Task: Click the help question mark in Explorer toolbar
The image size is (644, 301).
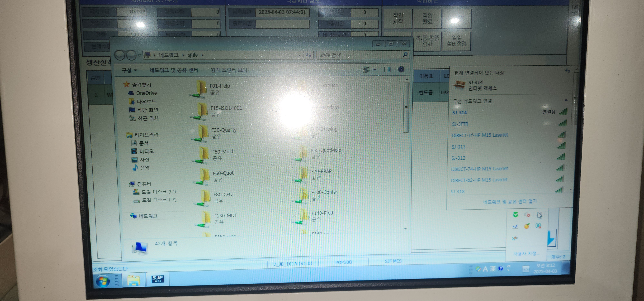Action: [401, 69]
